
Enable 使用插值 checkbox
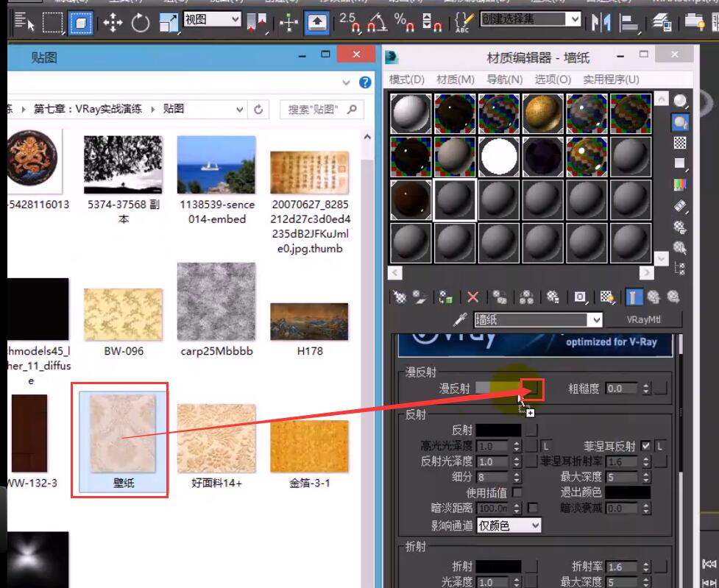(517, 492)
